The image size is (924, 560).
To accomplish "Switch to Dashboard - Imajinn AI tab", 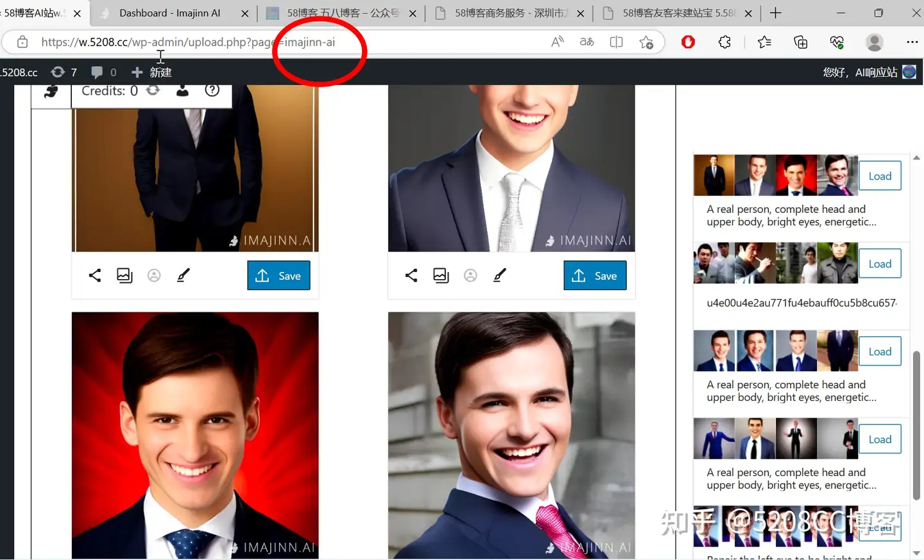I will tap(169, 13).
